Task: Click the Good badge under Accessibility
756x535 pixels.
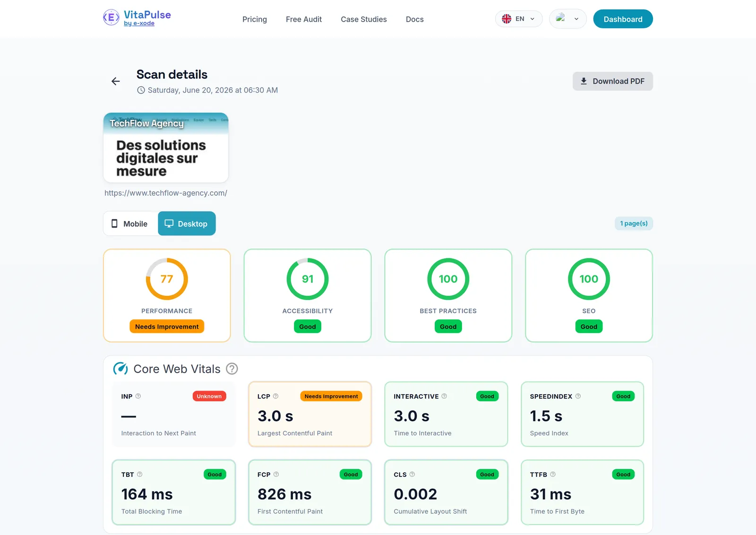Action: coord(308,326)
